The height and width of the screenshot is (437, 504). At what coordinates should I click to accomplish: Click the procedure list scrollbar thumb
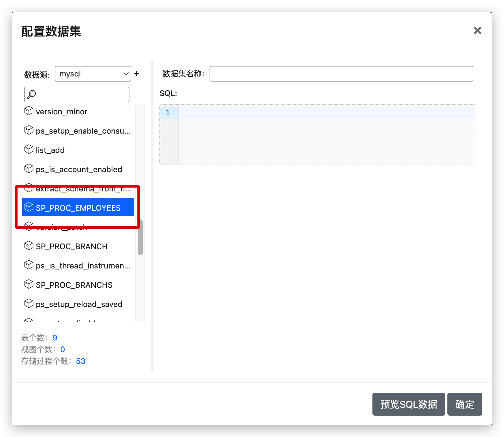140,238
